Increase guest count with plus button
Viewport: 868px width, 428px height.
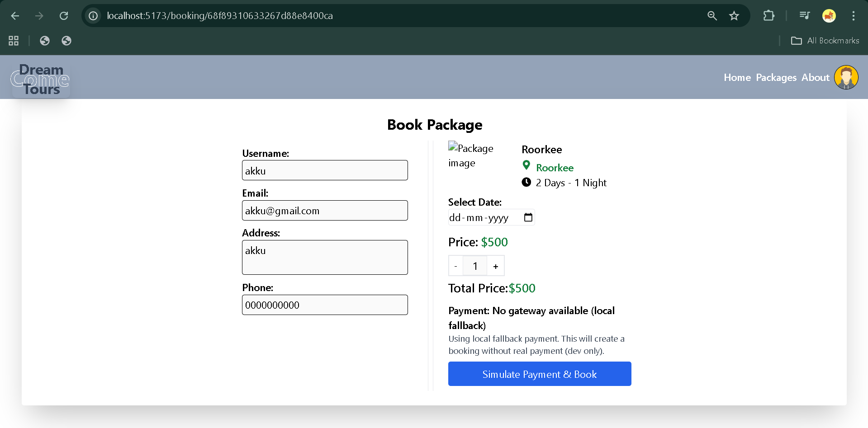(x=495, y=266)
